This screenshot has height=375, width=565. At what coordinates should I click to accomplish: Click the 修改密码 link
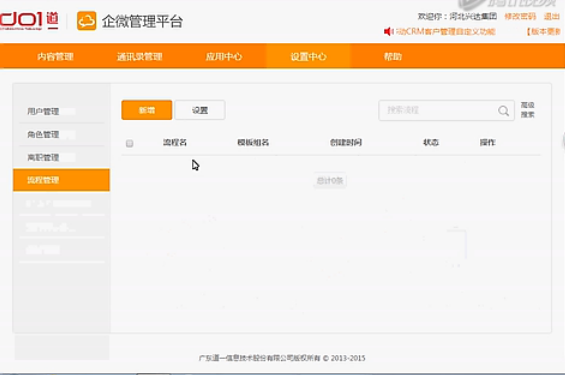point(520,16)
